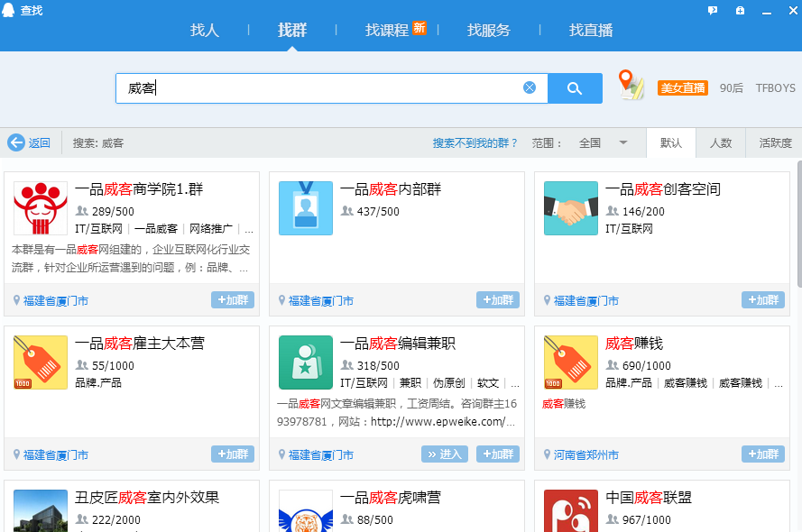Click the magnifying glass search icon
802x532 pixels.
coord(575,87)
